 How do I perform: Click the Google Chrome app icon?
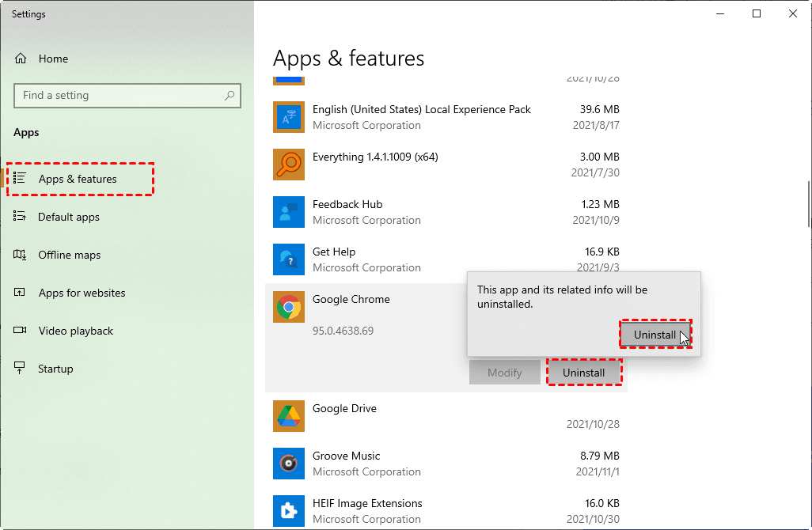tap(289, 307)
